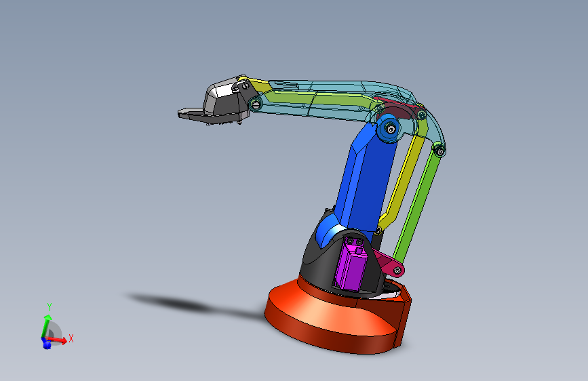The width and height of the screenshot is (588, 381).
Task: Click the red X axis arrow of triad
Action: (57, 340)
